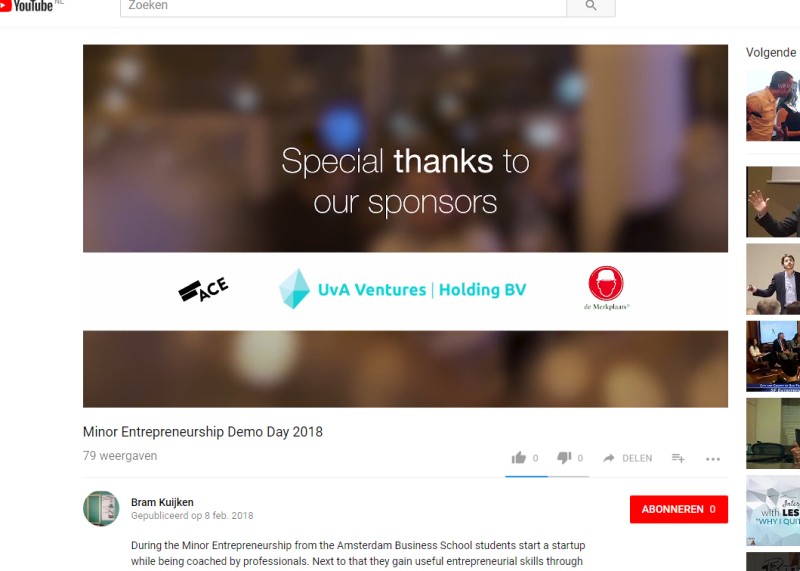Open the panel discussion suggested video
This screenshot has height=571, width=800.
773,356
